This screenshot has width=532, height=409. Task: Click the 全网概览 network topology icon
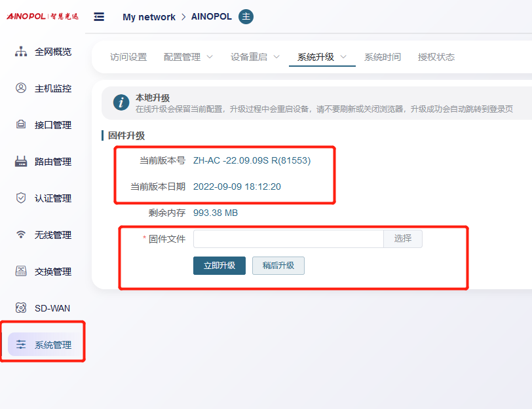[x=21, y=52]
